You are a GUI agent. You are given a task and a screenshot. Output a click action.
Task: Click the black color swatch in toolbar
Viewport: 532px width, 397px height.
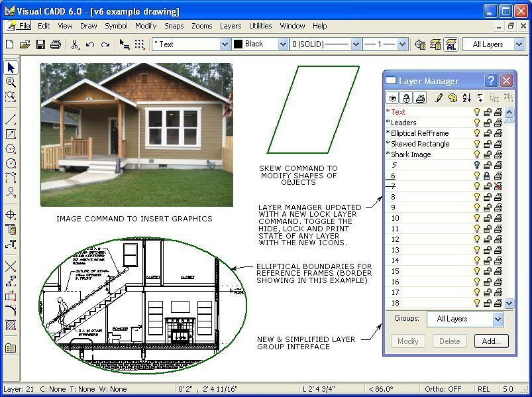pos(239,44)
